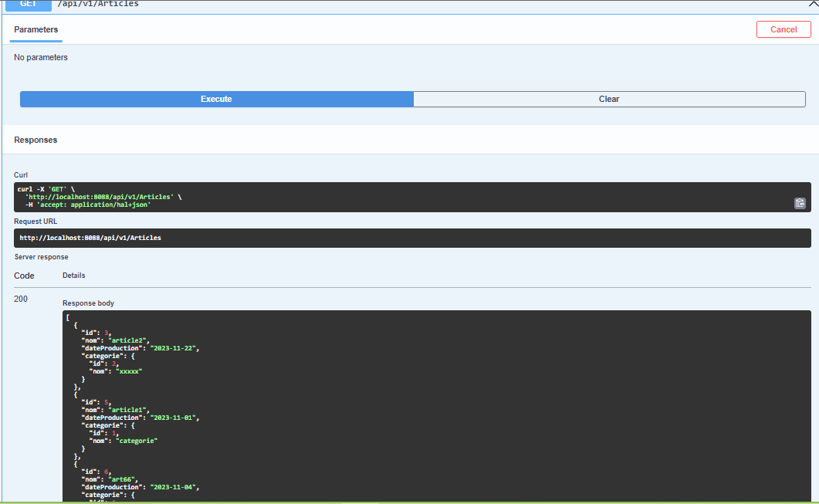Image resolution: width=819 pixels, height=504 pixels.
Task: Clear the server response
Action: pyautogui.click(x=609, y=99)
